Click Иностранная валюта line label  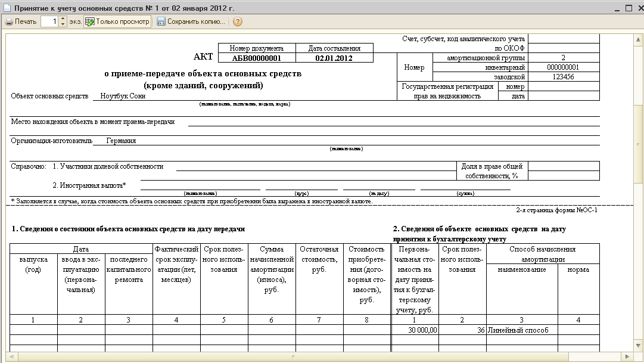point(89,185)
